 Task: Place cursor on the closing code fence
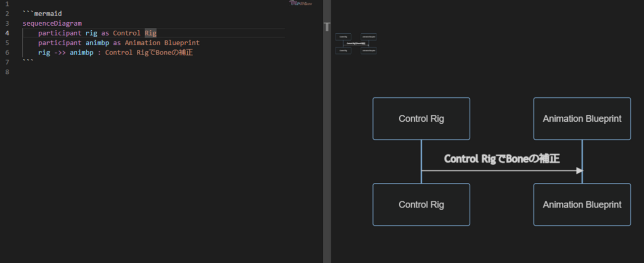coord(28,62)
